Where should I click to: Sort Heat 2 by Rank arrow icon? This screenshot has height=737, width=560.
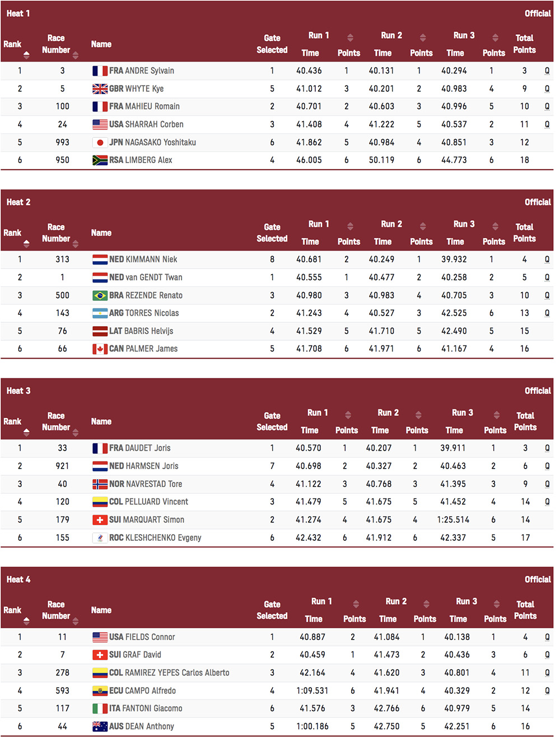[x=26, y=243]
